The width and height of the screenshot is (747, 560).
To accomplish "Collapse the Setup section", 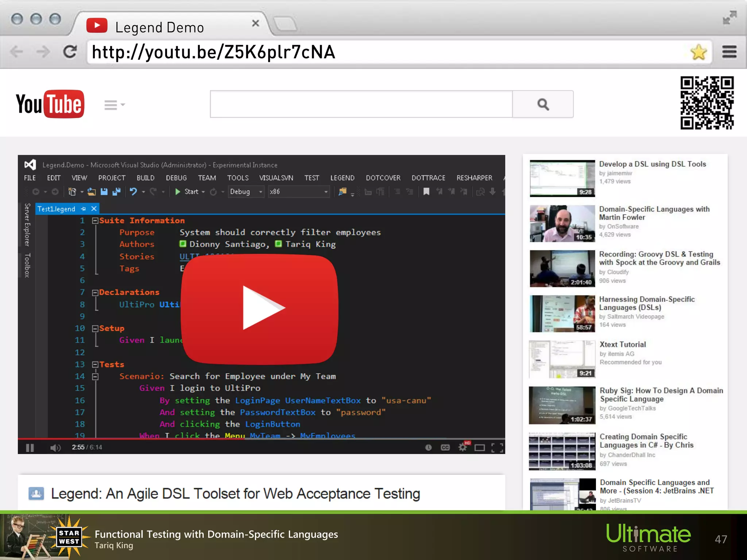I will pyautogui.click(x=95, y=328).
